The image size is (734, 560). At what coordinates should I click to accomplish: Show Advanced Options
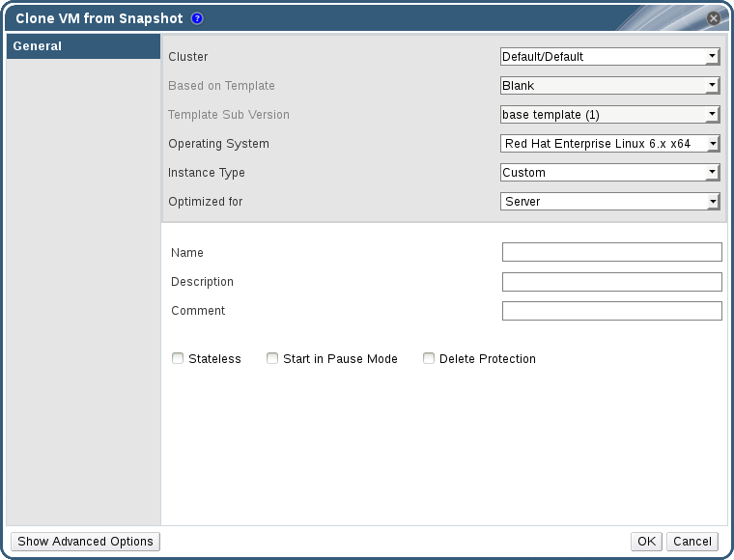[85, 542]
